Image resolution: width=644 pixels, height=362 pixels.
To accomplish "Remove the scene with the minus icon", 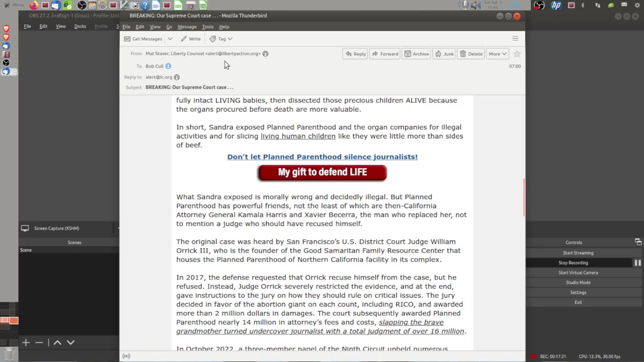I will click(39, 342).
